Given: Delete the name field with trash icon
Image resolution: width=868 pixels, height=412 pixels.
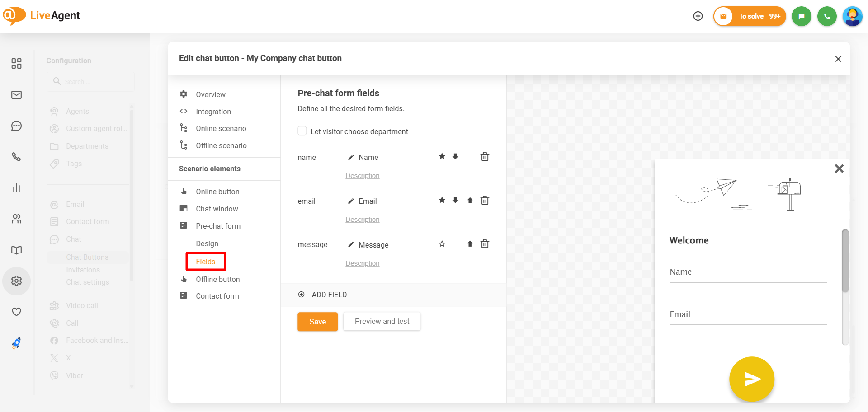Looking at the screenshot, I should point(485,157).
